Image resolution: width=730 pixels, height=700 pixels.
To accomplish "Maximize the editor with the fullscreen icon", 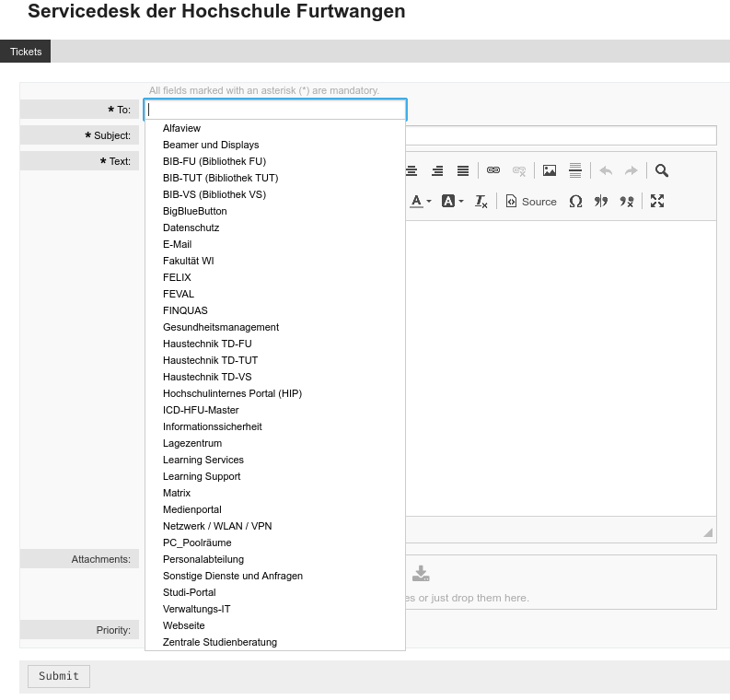I will (657, 201).
